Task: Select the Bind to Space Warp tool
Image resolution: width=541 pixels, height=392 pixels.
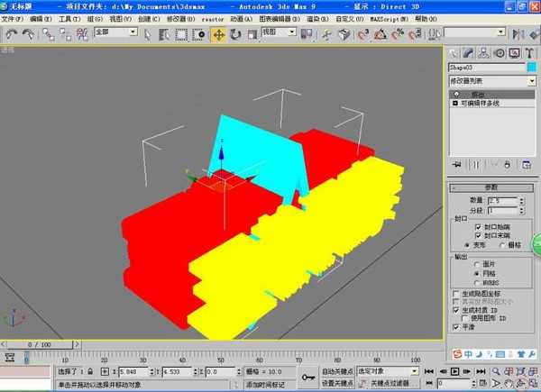Action: point(82,34)
